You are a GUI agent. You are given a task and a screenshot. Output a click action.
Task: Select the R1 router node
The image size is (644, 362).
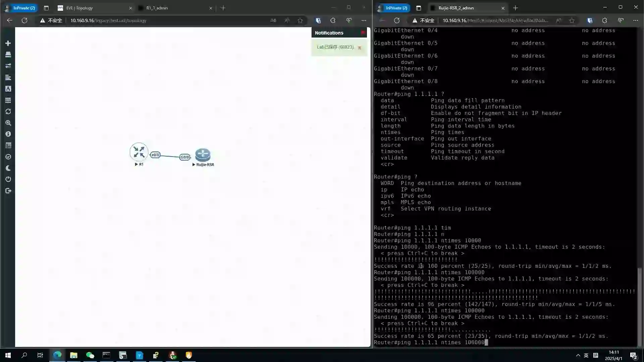(139, 152)
